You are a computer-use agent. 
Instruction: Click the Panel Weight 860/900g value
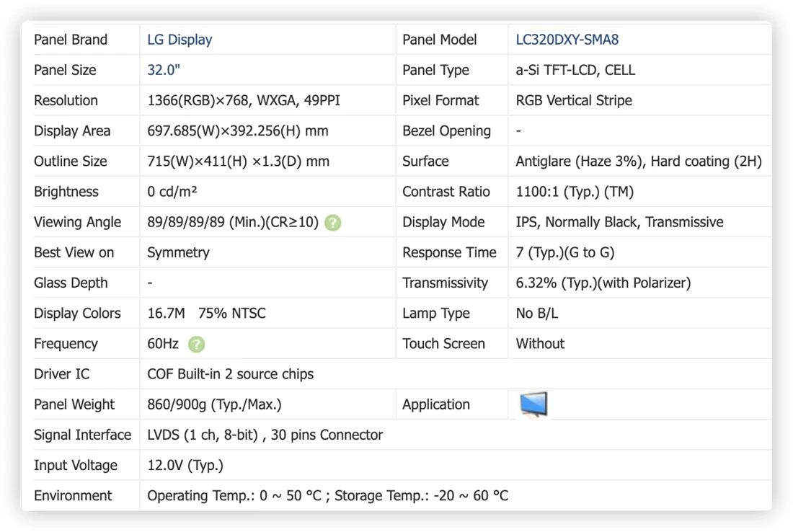pyautogui.click(x=214, y=404)
